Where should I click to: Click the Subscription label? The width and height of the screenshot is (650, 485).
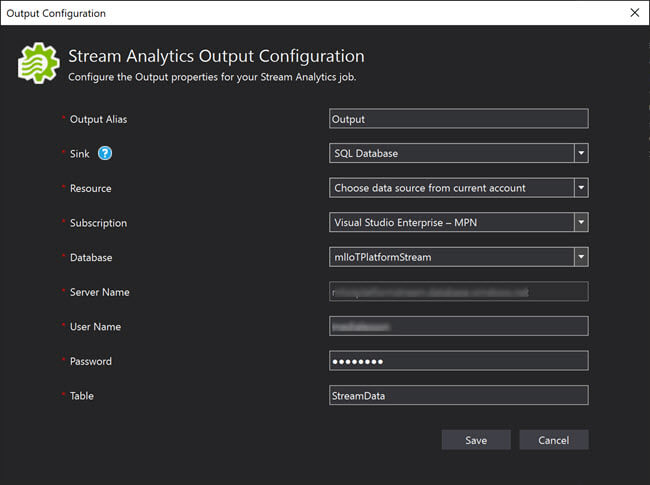pos(98,223)
